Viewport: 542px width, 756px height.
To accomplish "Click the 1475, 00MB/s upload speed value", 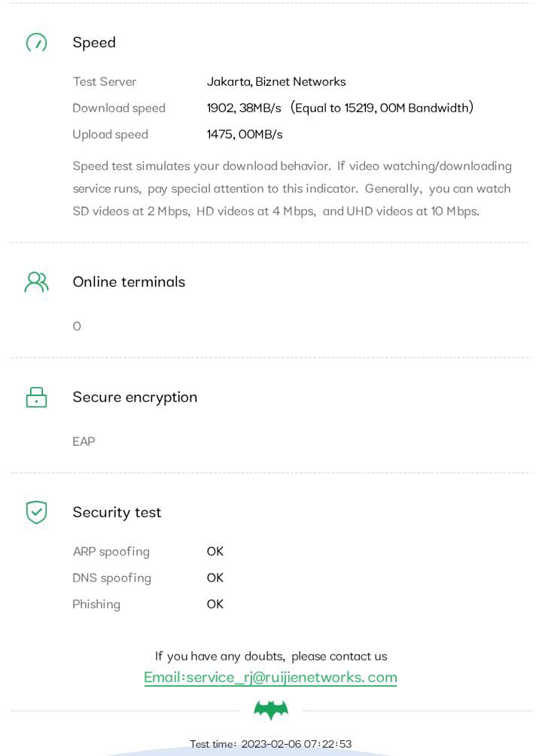I will [x=245, y=134].
